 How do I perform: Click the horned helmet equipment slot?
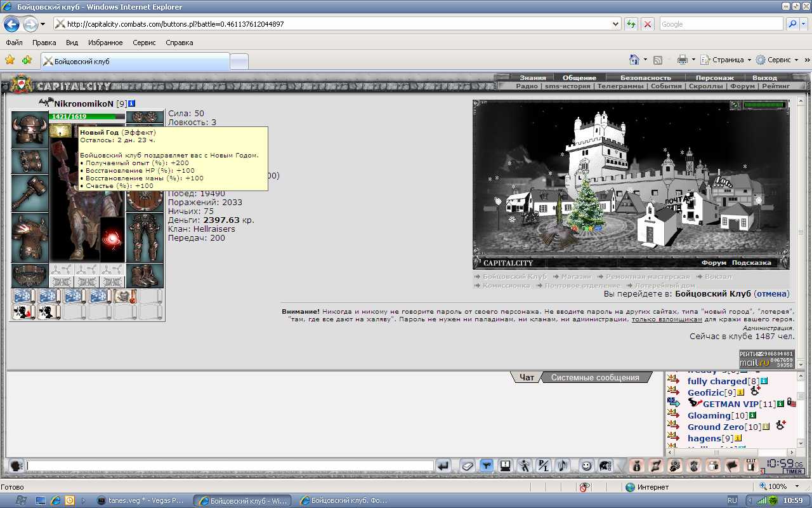click(30, 130)
